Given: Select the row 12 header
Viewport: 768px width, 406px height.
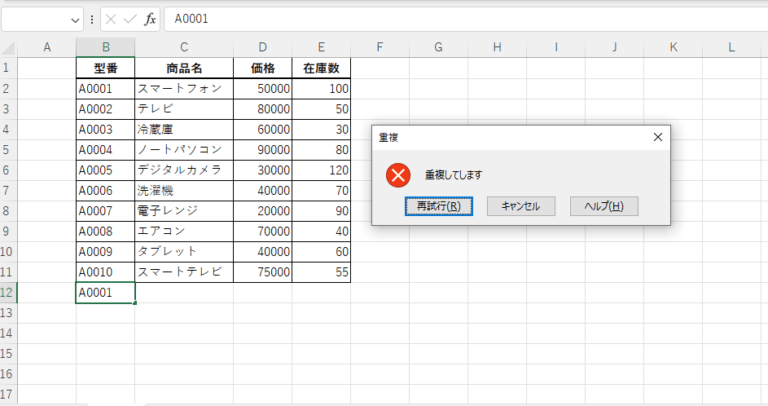Looking at the screenshot, I should [9, 292].
